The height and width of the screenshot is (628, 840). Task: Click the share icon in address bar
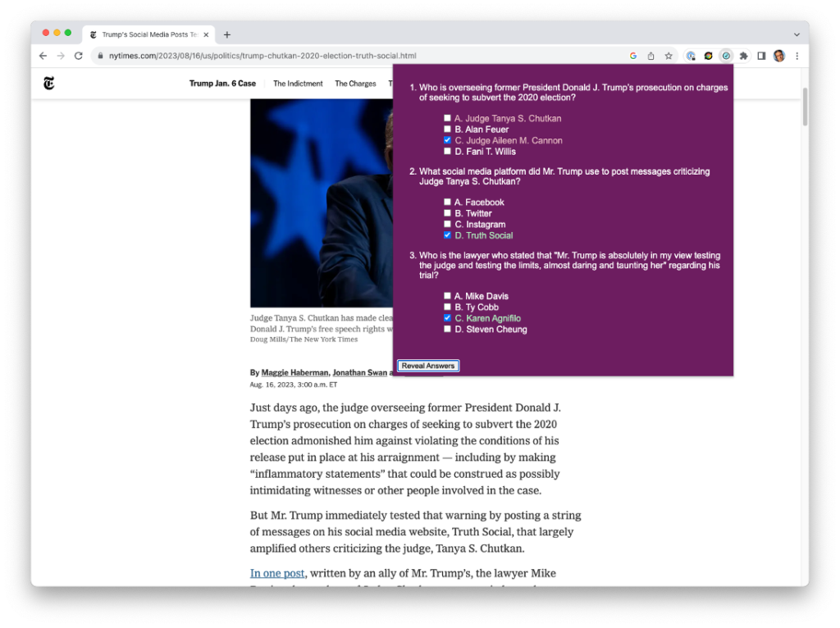(651, 56)
